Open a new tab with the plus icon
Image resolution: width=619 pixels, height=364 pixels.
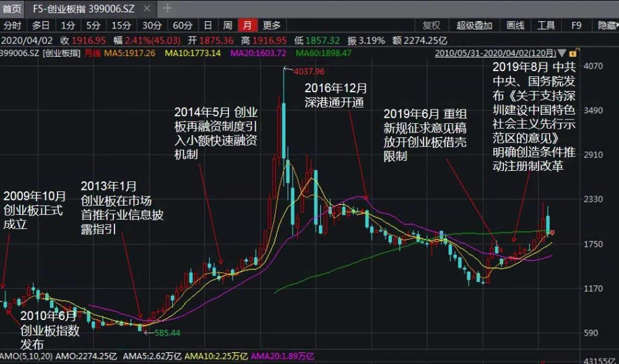[x=167, y=8]
